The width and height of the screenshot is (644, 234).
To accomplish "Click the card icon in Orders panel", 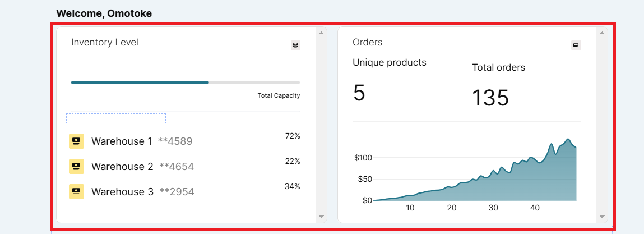I will (576, 45).
